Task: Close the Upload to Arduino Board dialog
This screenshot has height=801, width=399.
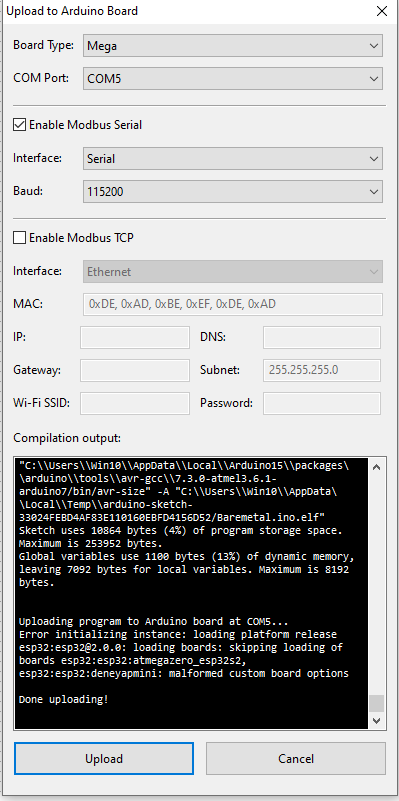Action: click(381, 11)
